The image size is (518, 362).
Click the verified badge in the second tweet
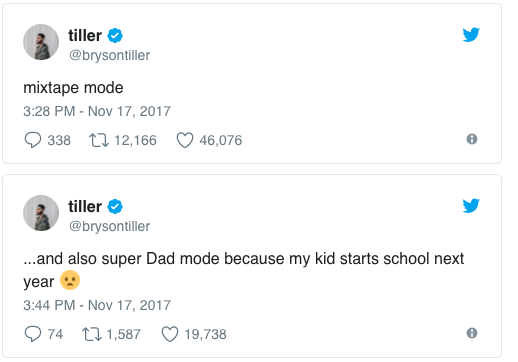[x=115, y=207]
